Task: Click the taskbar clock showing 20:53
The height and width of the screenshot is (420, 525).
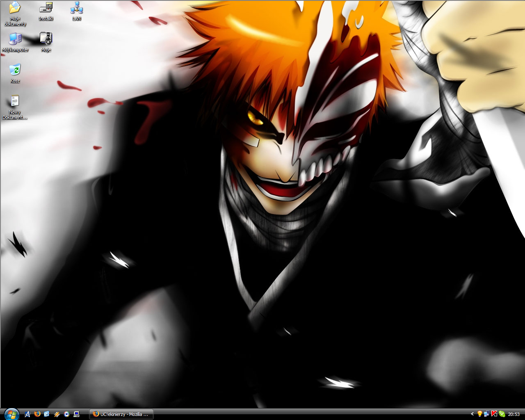Action: (514, 414)
